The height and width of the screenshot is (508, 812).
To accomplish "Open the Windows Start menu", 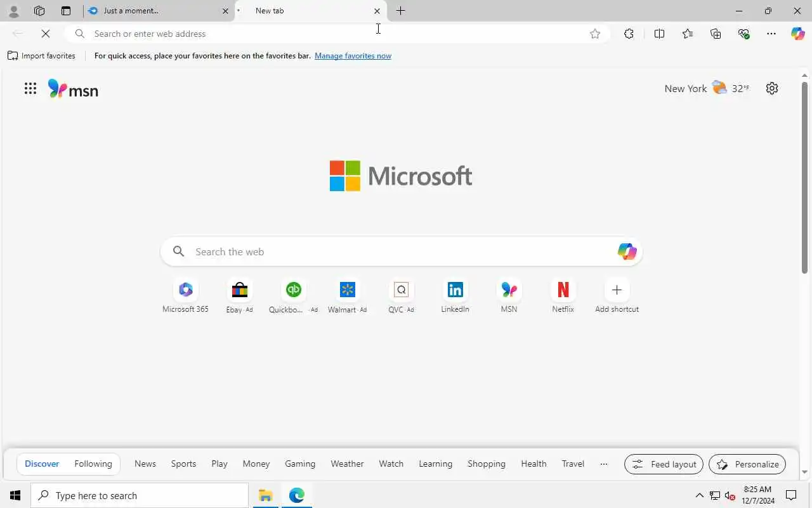I will coord(15,495).
